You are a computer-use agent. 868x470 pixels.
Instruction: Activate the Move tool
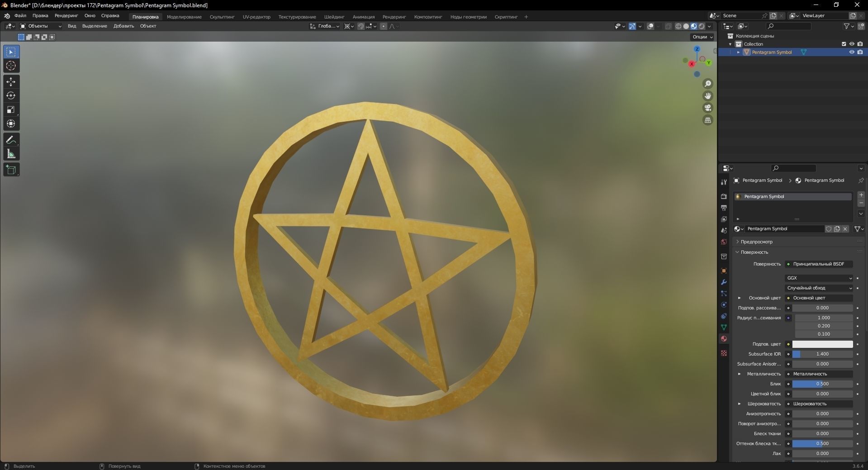(11, 82)
